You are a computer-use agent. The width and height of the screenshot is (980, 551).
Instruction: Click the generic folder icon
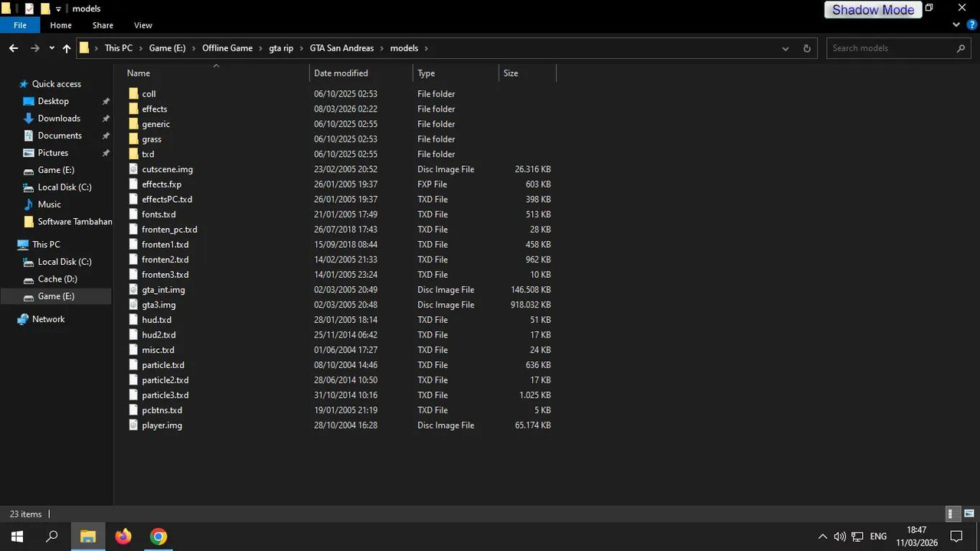(x=133, y=124)
